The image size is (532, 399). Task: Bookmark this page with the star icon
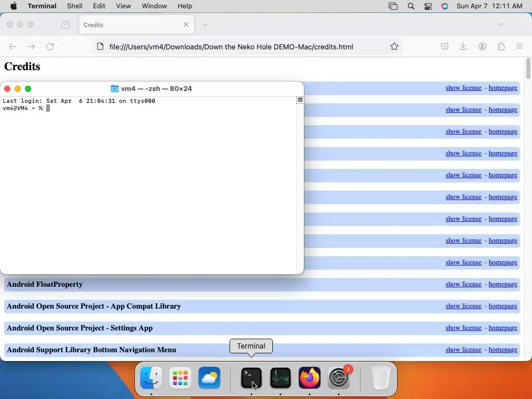[394, 46]
